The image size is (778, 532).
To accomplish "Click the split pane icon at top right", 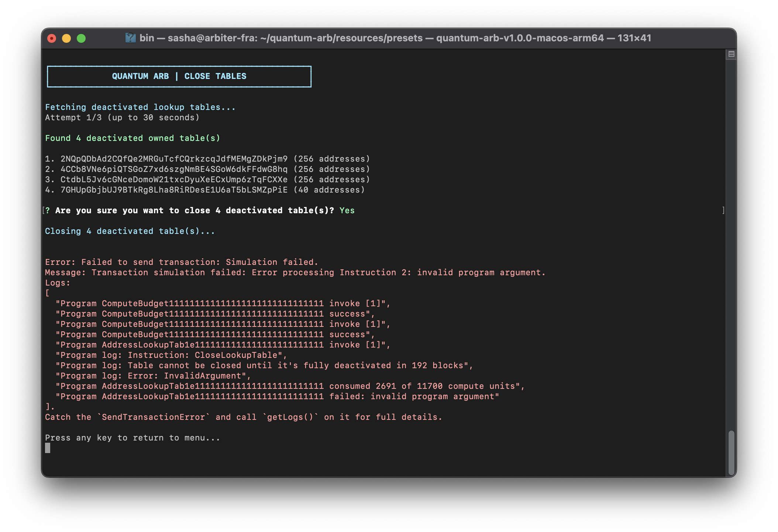I will 731,54.
